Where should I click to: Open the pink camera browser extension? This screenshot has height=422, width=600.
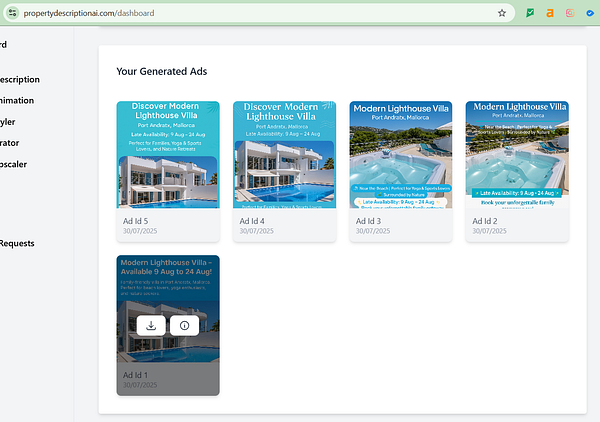click(570, 13)
